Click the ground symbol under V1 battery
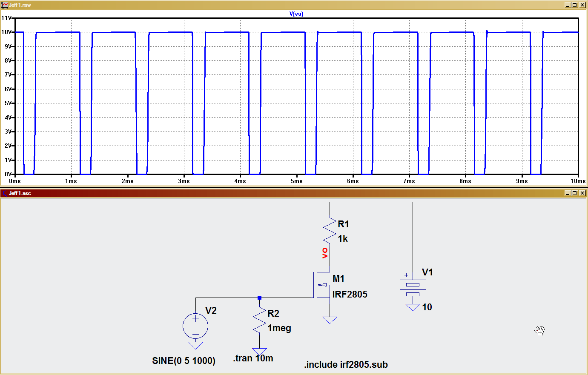 click(413, 307)
